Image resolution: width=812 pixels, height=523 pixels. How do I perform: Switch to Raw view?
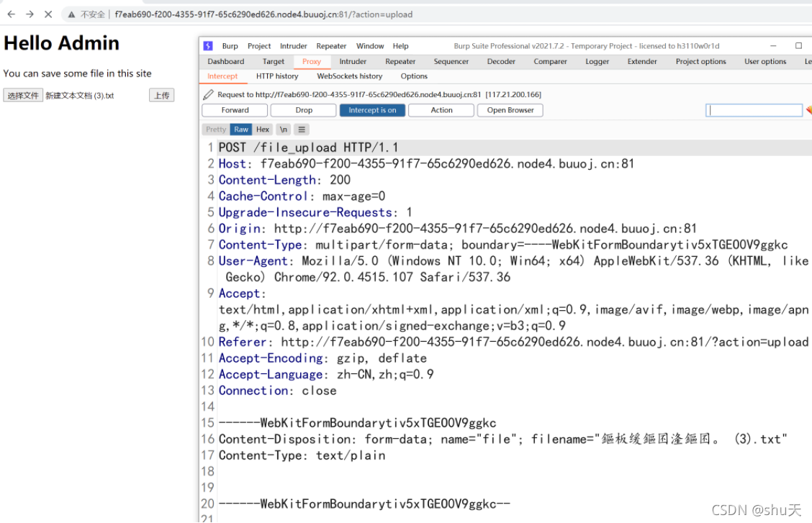click(241, 129)
